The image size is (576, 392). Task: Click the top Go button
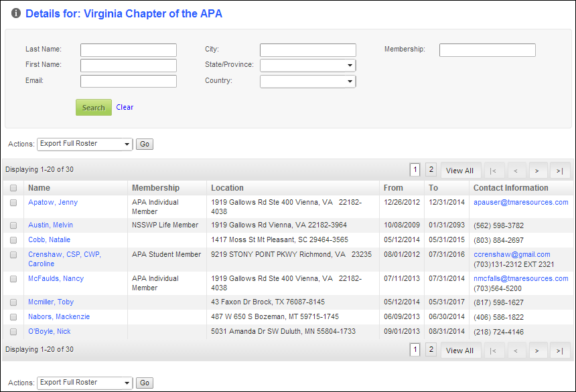tap(145, 144)
